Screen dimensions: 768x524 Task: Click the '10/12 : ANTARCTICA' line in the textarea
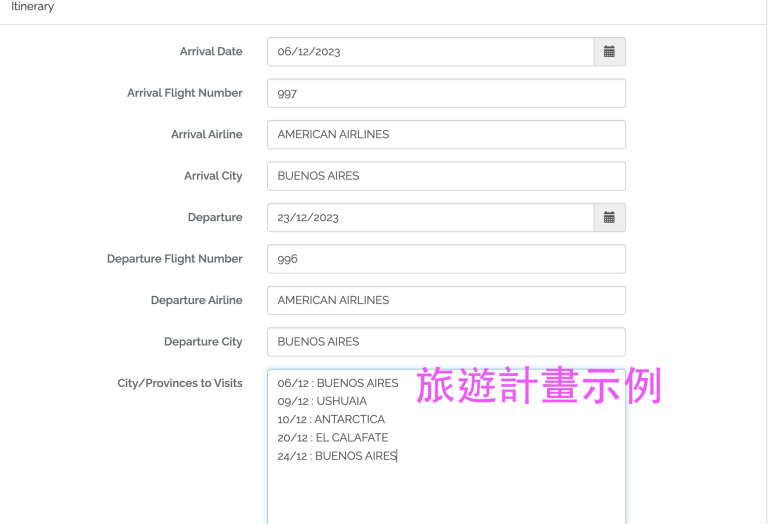coord(331,419)
